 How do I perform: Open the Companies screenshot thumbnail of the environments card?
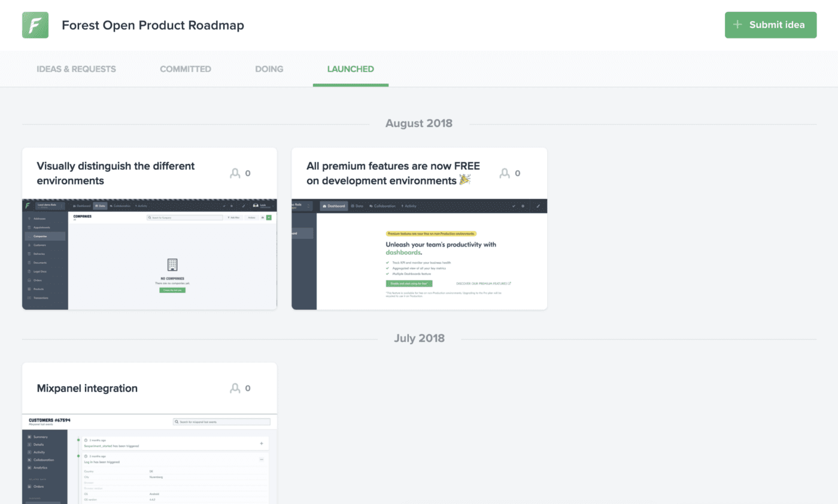150,254
